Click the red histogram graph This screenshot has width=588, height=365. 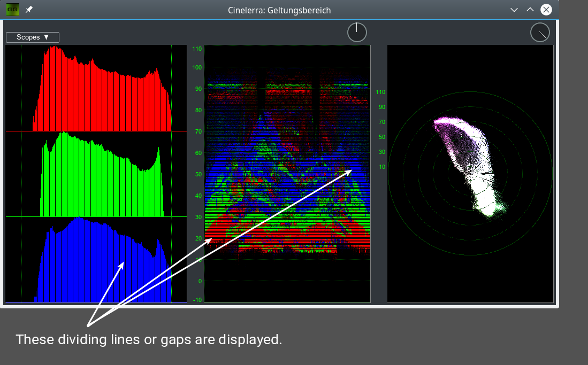tap(102, 96)
